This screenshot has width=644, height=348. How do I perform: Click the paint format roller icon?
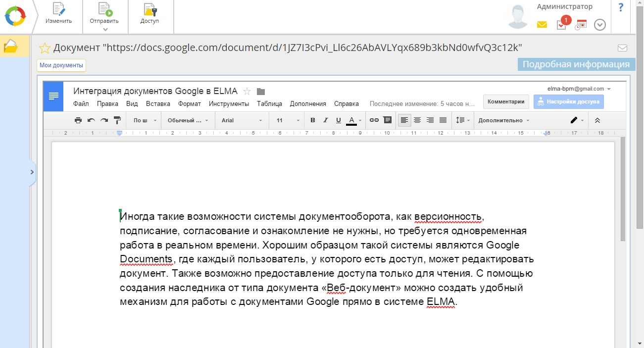pos(117,120)
